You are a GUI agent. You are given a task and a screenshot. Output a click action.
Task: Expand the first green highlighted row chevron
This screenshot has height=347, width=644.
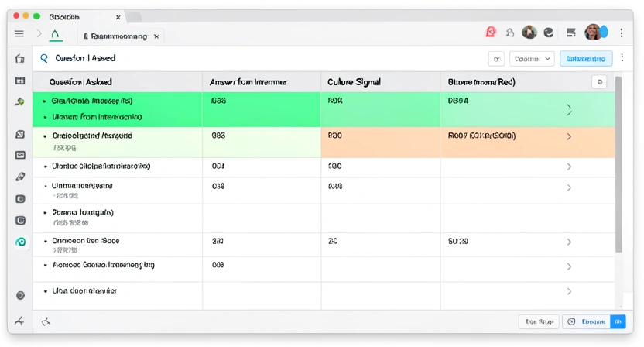coord(569,110)
